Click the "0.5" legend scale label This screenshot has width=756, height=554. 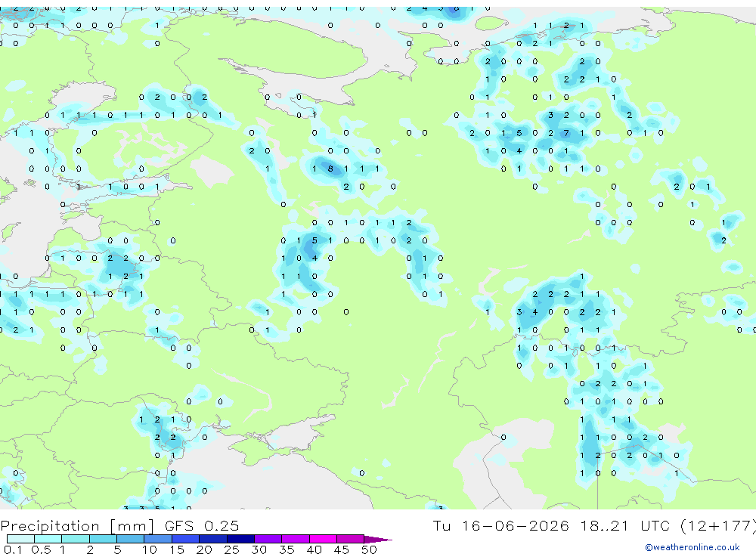41,549
